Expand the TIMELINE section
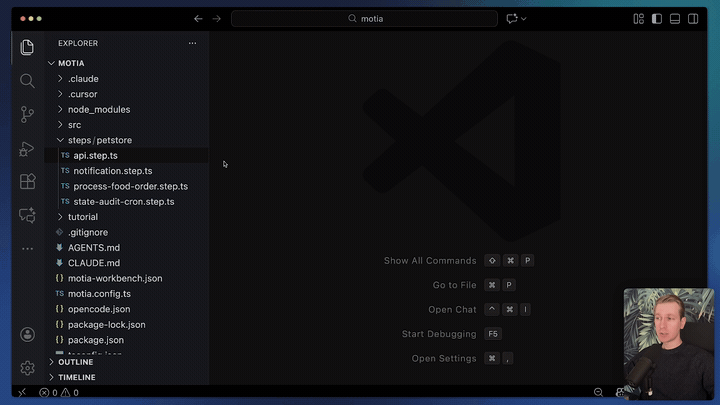This screenshot has height=405, width=720. [x=76, y=377]
